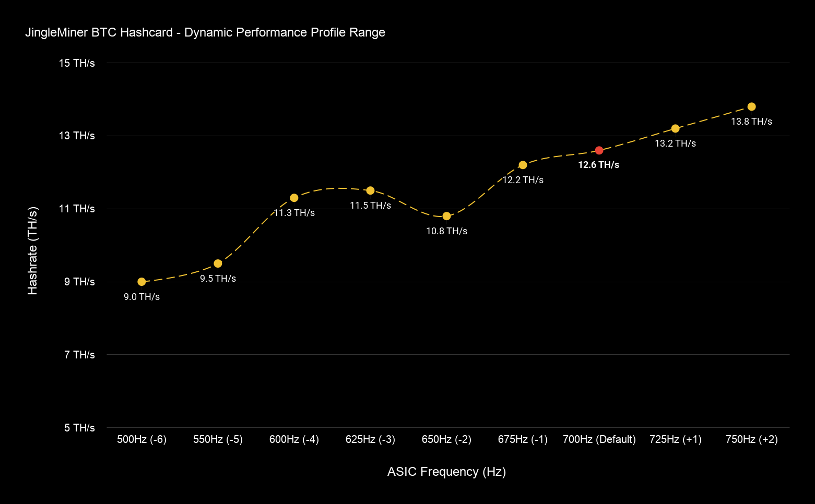
Task: Click the bold '12.6 TH/s' data label
Action: tap(599, 165)
